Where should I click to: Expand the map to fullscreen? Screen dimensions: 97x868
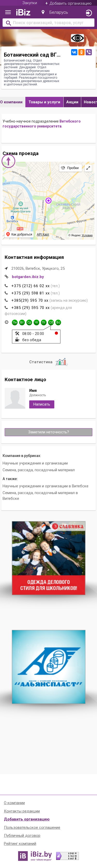click(x=88, y=168)
